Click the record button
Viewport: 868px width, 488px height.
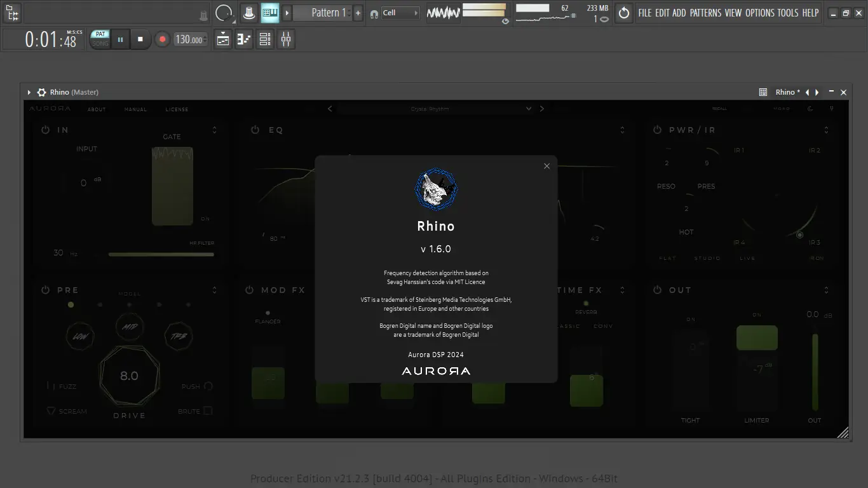162,39
